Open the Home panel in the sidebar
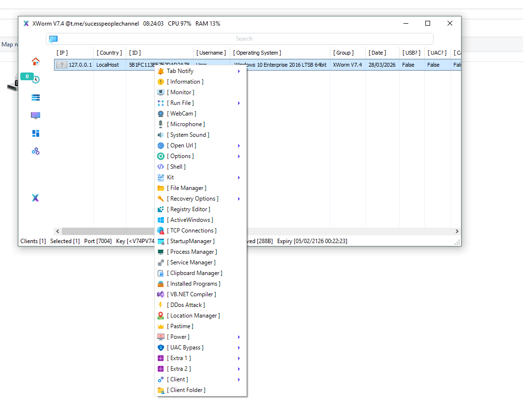Image resolution: width=523 pixels, height=420 pixels. 35,61
